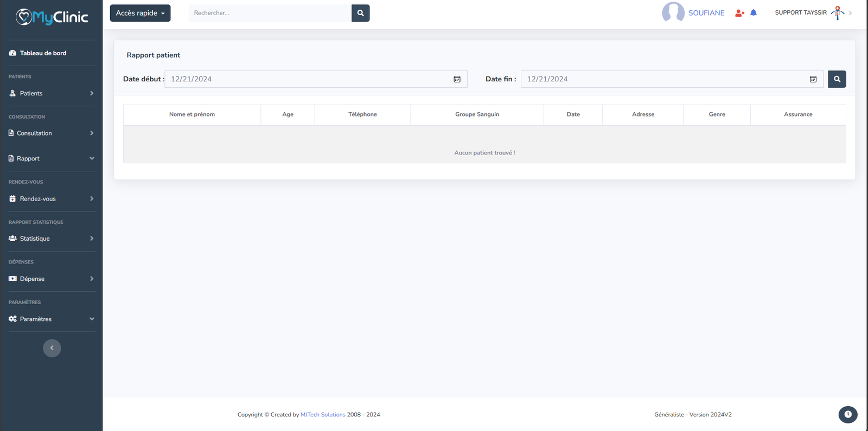
Task: Click SUPPORT TAYSSIR in the header
Action: click(801, 12)
